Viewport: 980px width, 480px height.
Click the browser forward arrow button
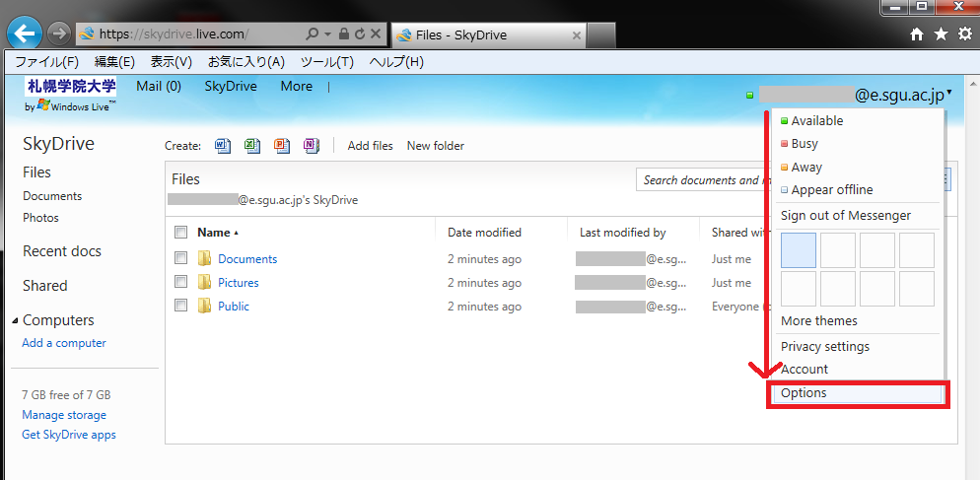59,34
